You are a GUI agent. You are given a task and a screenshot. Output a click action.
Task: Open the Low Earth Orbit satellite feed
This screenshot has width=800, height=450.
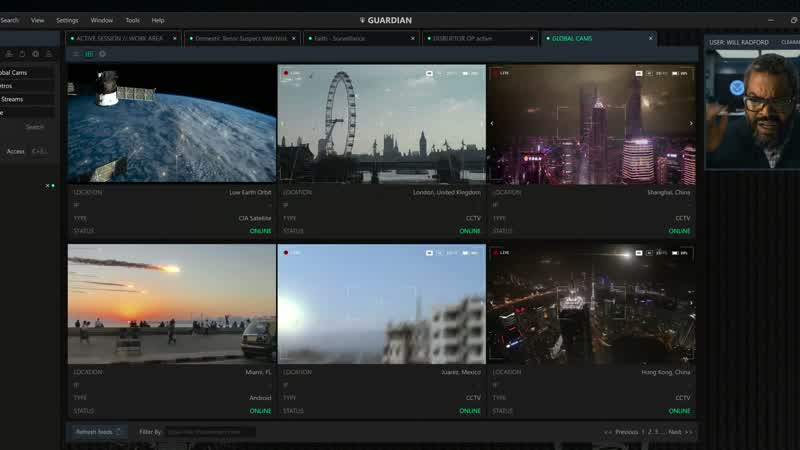pyautogui.click(x=171, y=123)
